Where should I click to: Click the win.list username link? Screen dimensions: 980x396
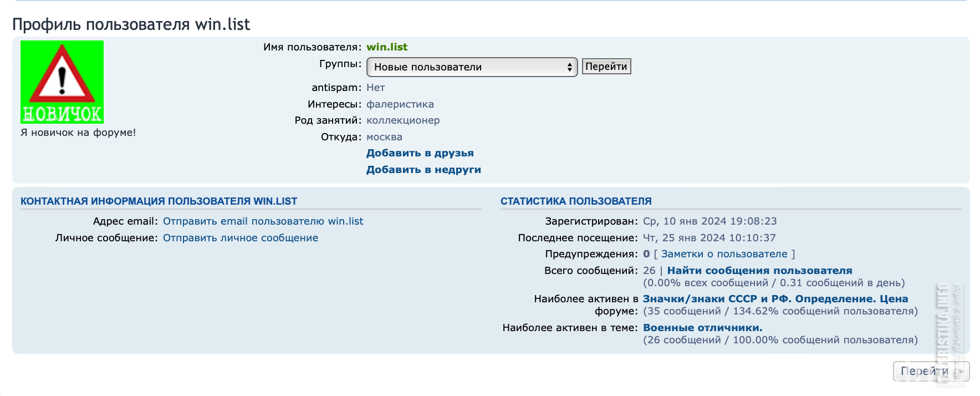(387, 47)
